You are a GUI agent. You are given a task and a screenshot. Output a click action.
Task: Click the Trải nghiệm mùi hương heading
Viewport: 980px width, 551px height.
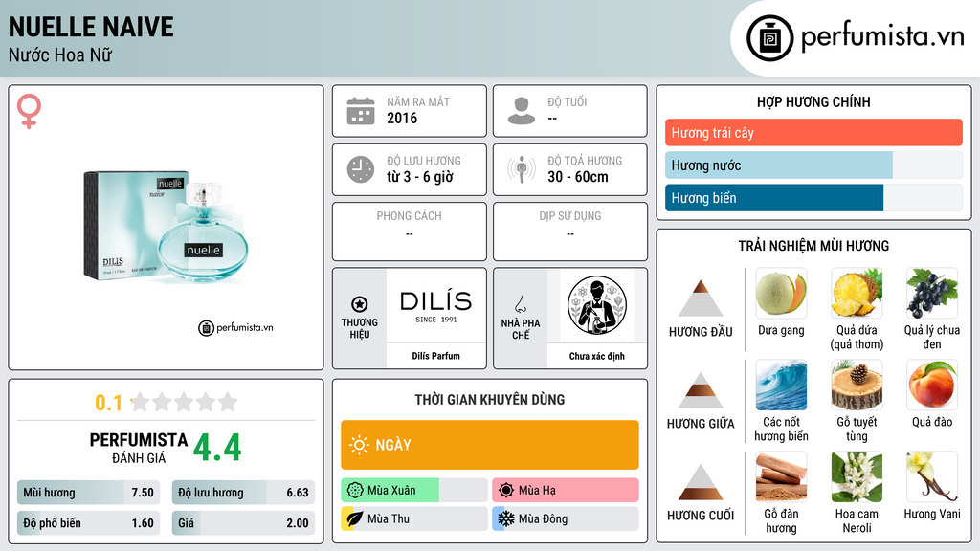813,246
